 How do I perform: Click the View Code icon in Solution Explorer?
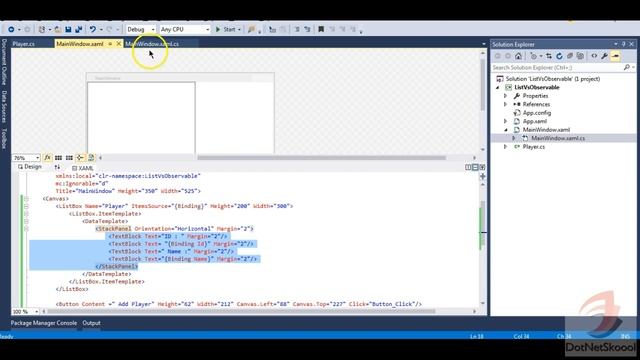(x=594, y=56)
